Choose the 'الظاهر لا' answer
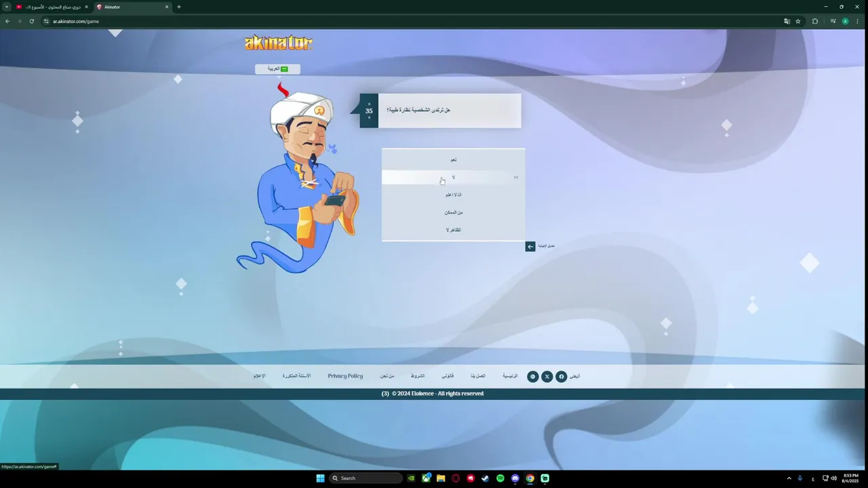This screenshot has width=868, height=488. click(x=454, y=230)
